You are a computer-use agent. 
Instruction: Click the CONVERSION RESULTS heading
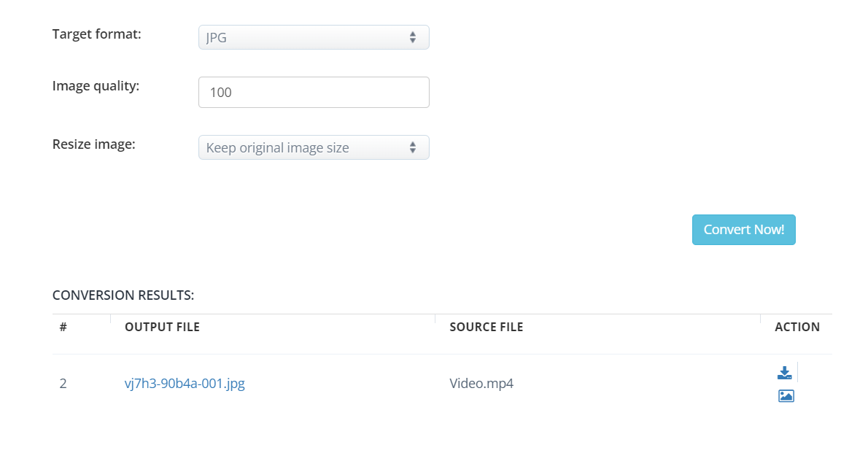click(x=123, y=295)
